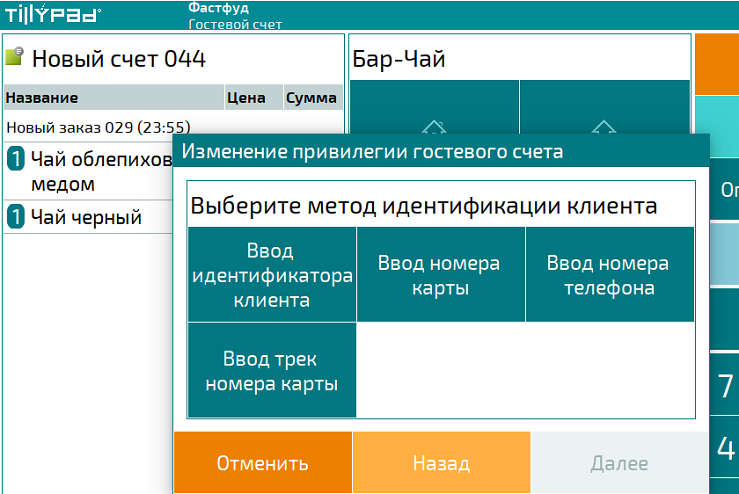Screen dimensions: 739x494
Task: Go back with the Назад button
Action: click(x=441, y=464)
